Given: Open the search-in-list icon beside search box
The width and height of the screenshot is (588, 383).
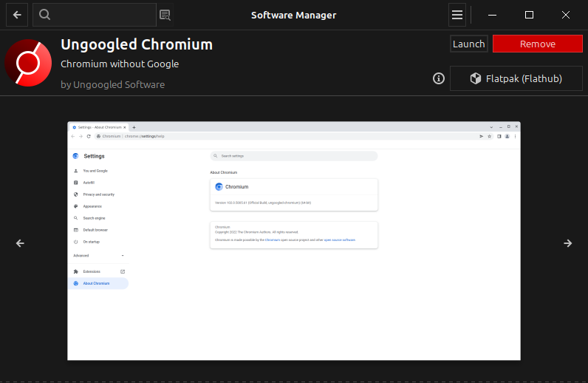Looking at the screenshot, I should point(165,15).
